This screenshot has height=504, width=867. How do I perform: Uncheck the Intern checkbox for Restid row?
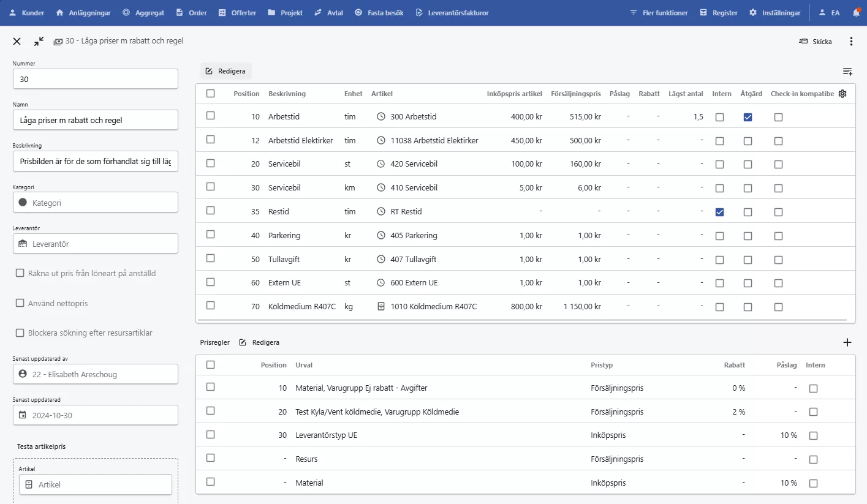719,212
